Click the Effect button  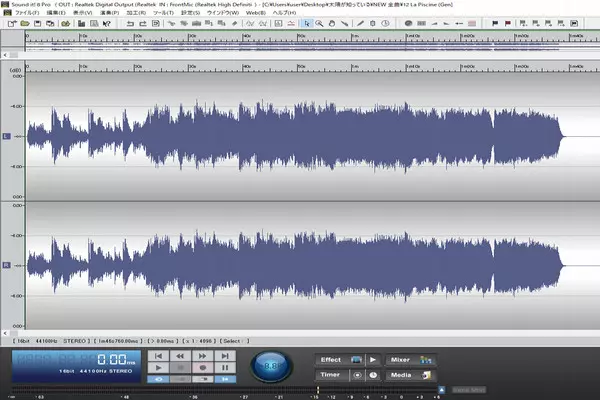click(x=333, y=358)
